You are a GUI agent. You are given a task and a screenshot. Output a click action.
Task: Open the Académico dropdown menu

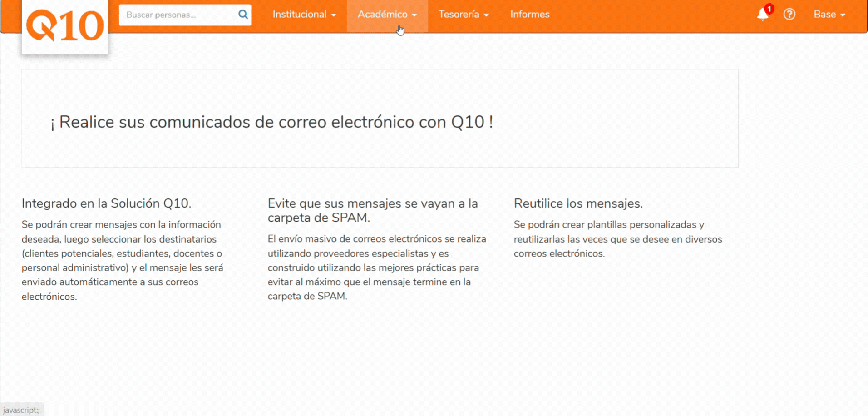click(x=387, y=15)
